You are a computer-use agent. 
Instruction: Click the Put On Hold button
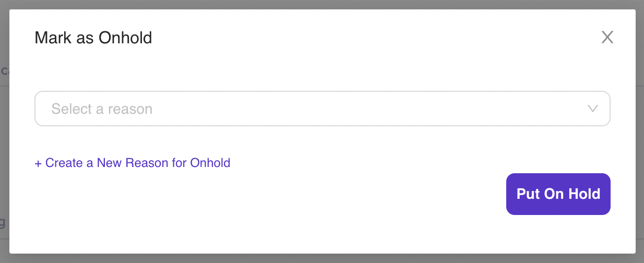558,194
